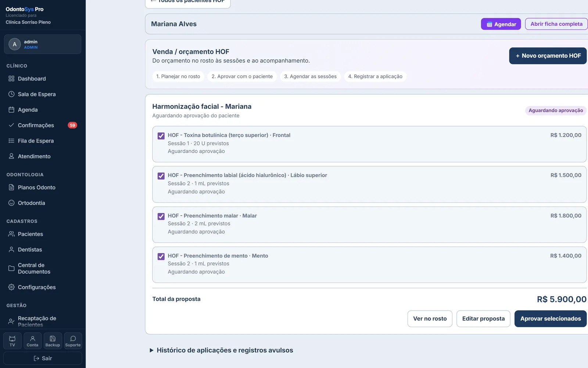
Task: Select step 1. Planejar no rosto
Action: pos(178,77)
